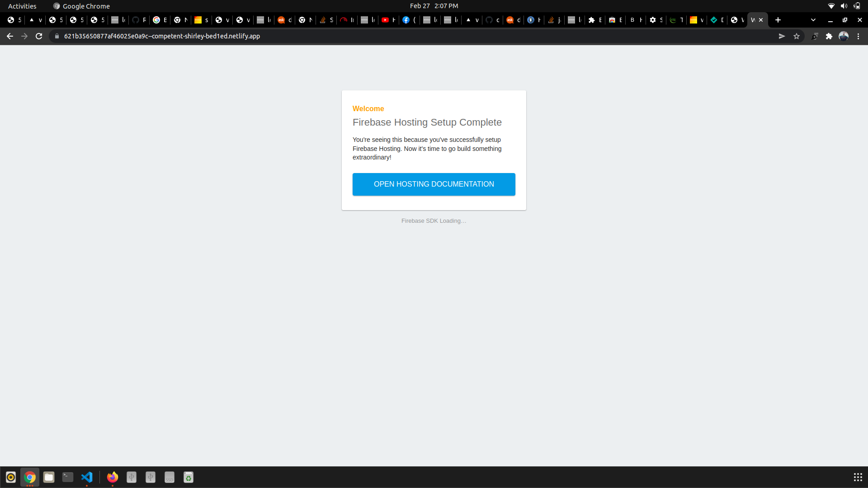
Task: Open the battery icon in the tray
Action: [857, 6]
